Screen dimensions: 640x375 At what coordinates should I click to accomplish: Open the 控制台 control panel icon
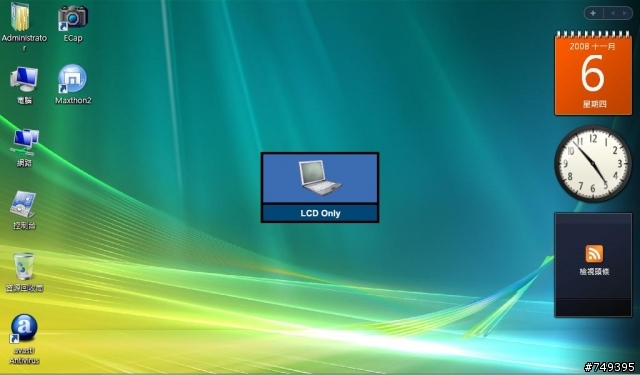pos(24,204)
